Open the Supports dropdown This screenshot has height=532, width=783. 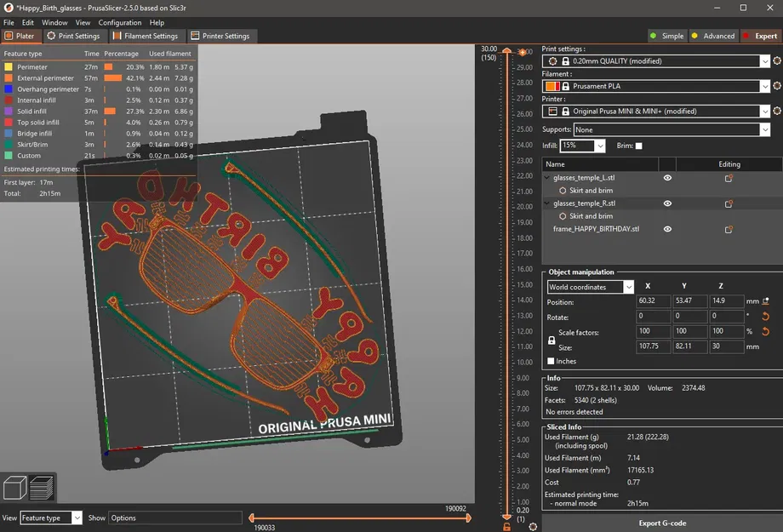672,129
